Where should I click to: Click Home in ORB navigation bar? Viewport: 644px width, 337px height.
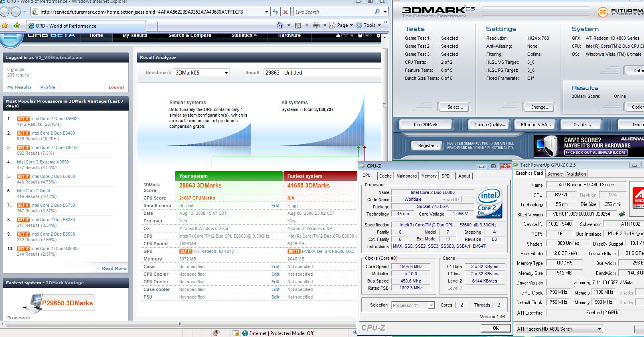coord(96,35)
